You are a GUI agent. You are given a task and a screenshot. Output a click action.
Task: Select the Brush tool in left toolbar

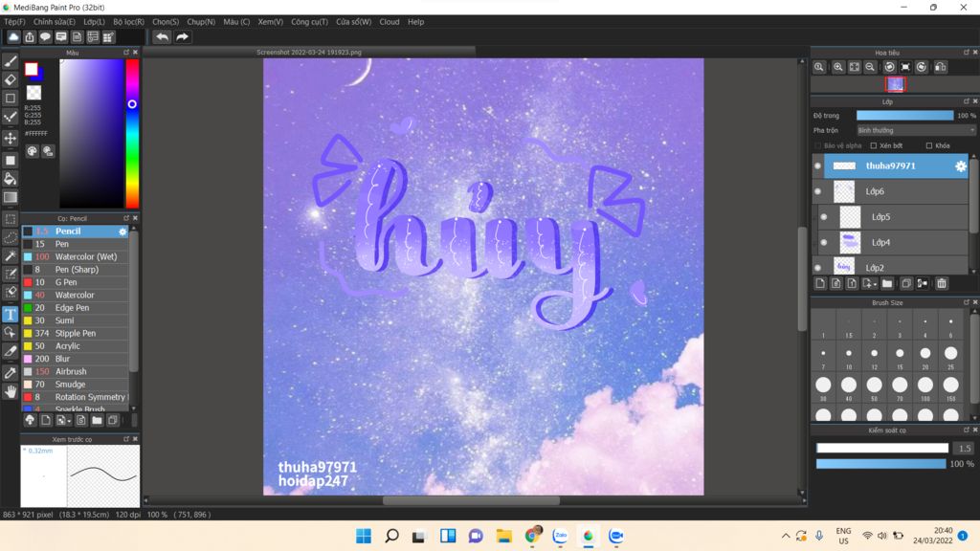click(10, 60)
